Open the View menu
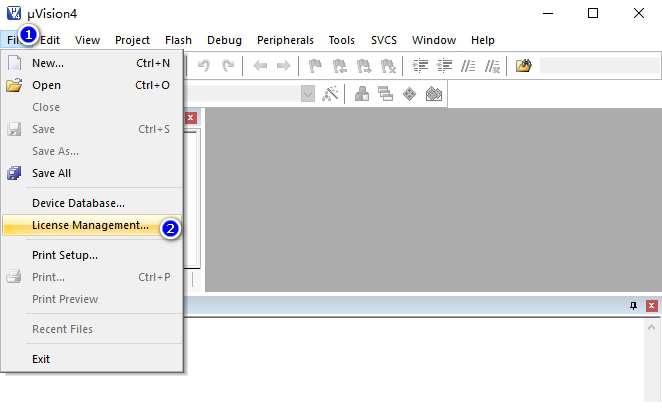 coord(87,40)
